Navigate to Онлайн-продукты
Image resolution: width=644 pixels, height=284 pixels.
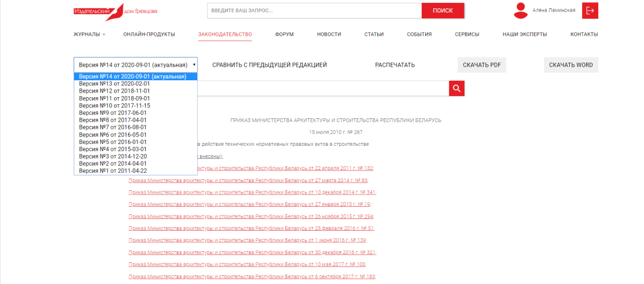coord(149,35)
